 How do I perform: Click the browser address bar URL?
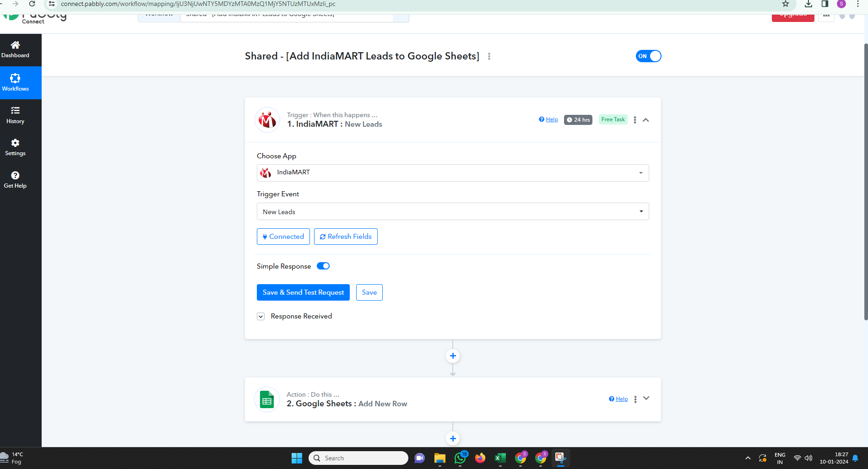(x=198, y=4)
